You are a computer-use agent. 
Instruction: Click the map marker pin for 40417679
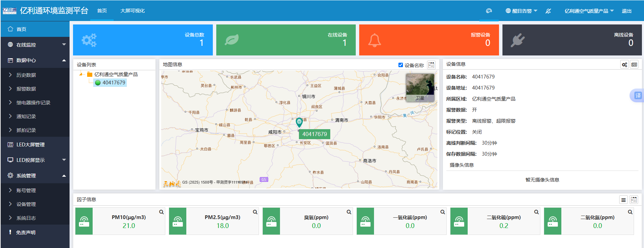tap(299, 122)
